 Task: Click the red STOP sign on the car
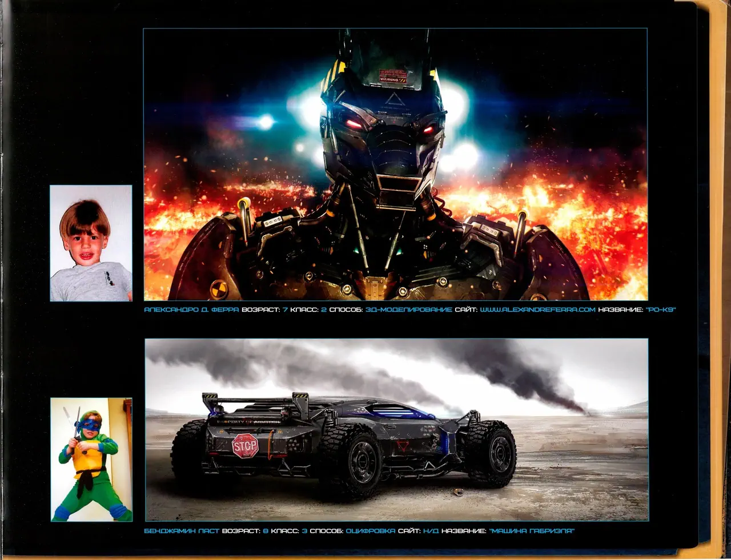245,445
